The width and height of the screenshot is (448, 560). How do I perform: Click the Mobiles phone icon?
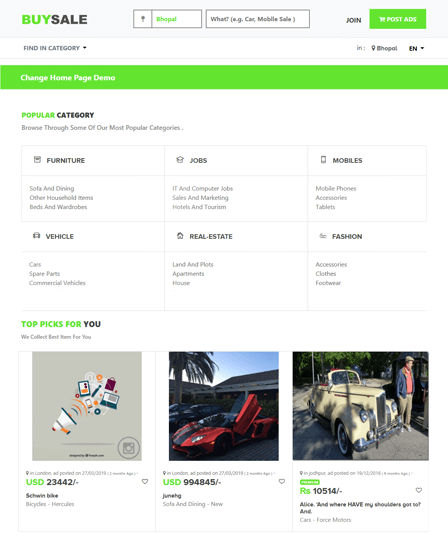pos(323,160)
